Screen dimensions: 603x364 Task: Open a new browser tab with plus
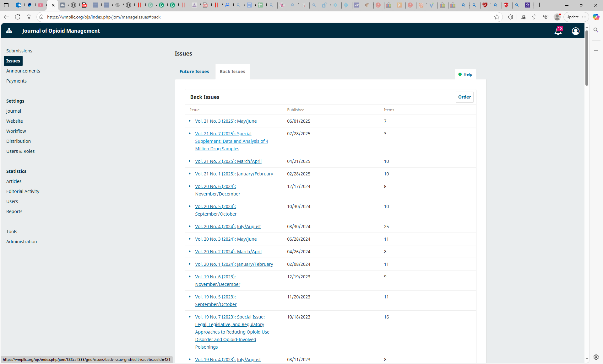540,5
